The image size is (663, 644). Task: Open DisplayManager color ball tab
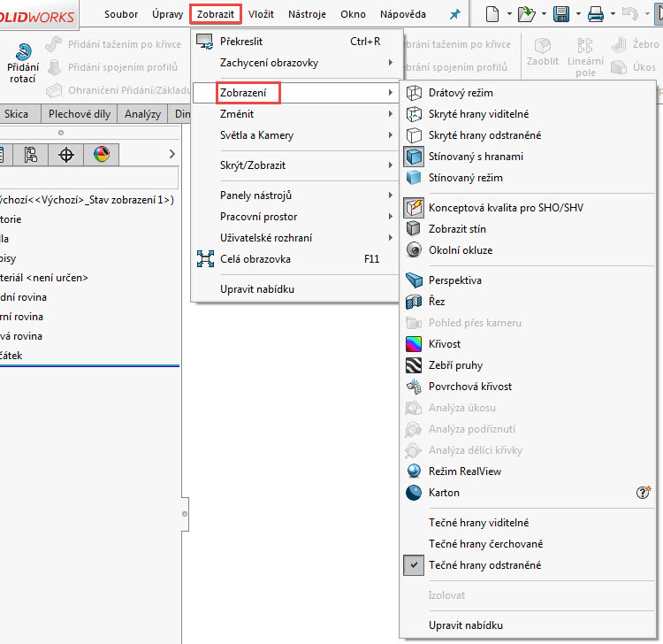pyautogui.click(x=102, y=155)
